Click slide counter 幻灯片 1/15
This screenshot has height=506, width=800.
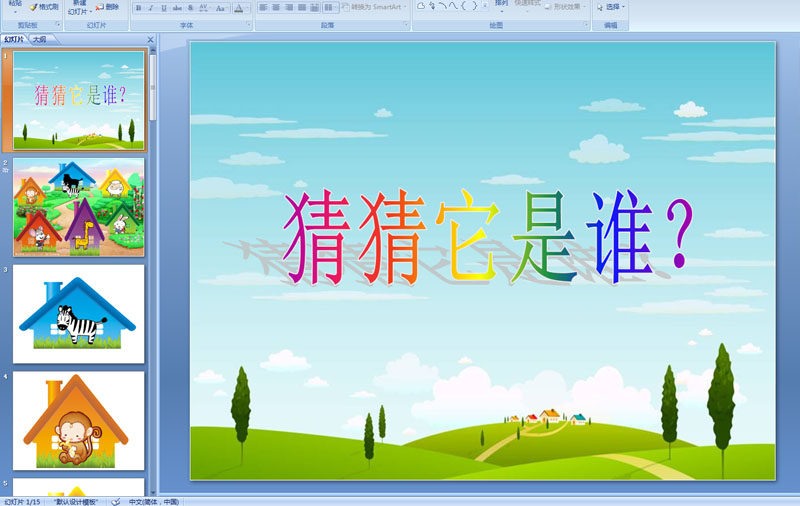pyautogui.click(x=22, y=502)
